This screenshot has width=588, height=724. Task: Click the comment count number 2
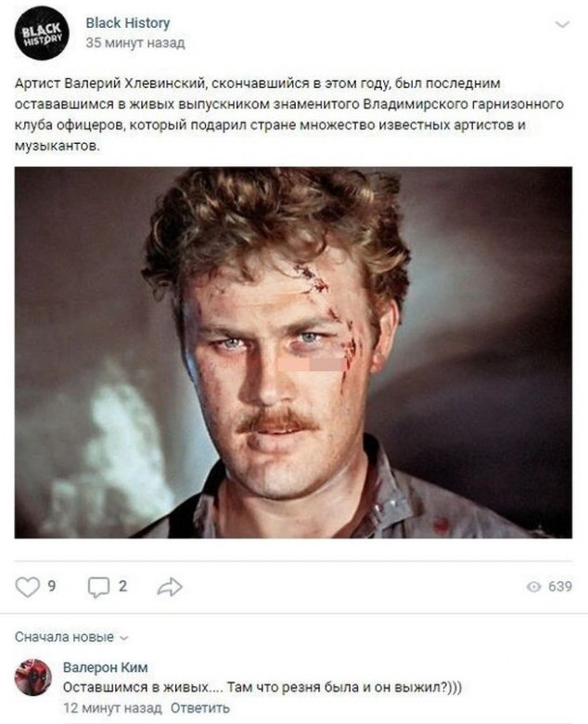(122, 587)
